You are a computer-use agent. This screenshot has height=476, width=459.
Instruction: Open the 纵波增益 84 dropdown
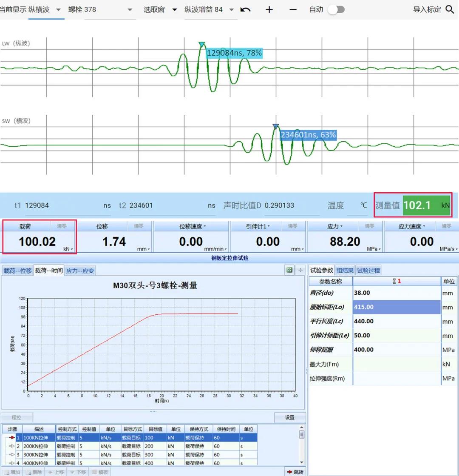231,9
